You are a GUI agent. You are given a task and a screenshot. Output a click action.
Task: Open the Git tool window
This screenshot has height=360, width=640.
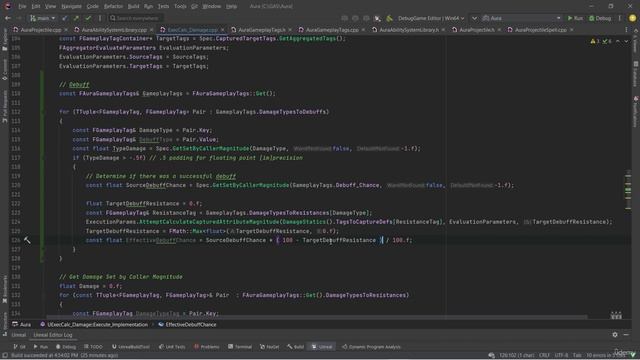(20, 347)
